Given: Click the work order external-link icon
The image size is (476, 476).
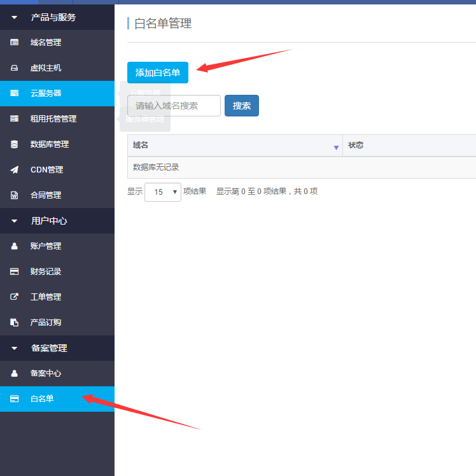Looking at the screenshot, I should (15, 297).
